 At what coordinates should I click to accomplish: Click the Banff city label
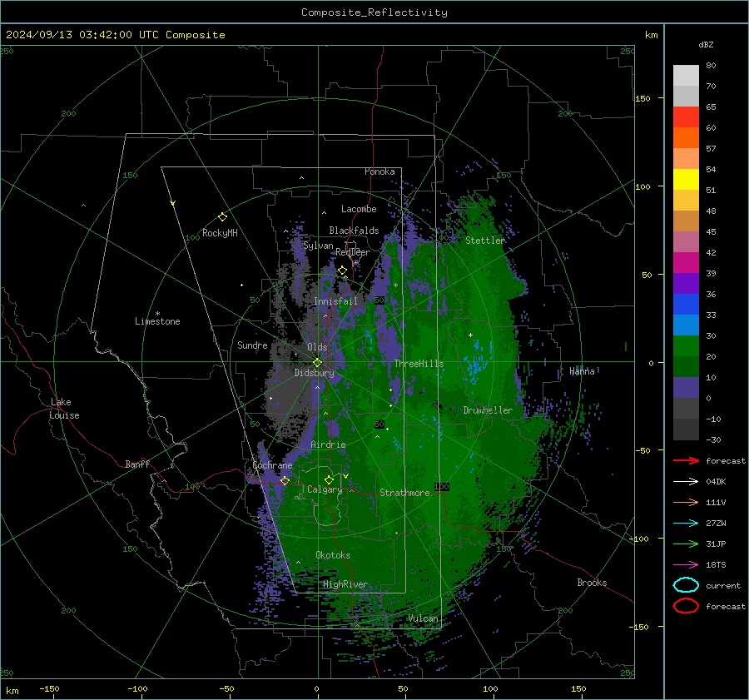point(137,464)
